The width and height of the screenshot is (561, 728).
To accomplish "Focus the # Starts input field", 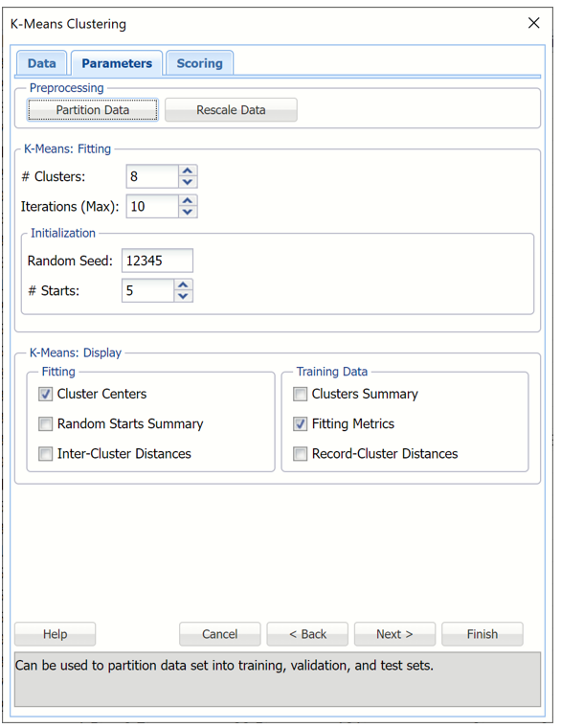I will [x=147, y=290].
